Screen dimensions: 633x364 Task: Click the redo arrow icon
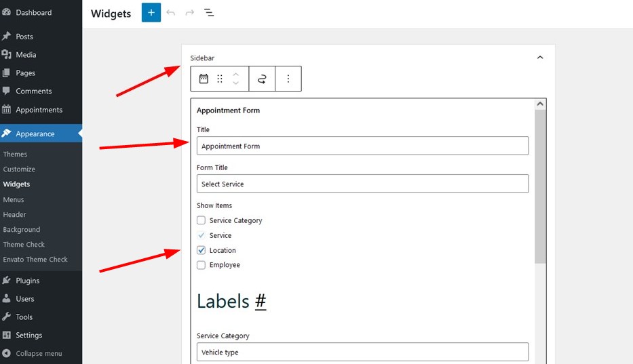190,12
